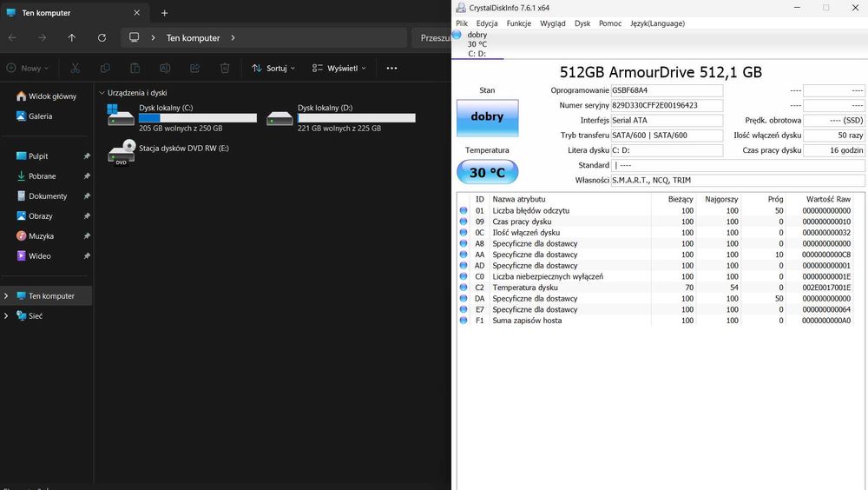
Task: Open Funkcje menu in CrystalDiskInfo
Action: pos(519,23)
